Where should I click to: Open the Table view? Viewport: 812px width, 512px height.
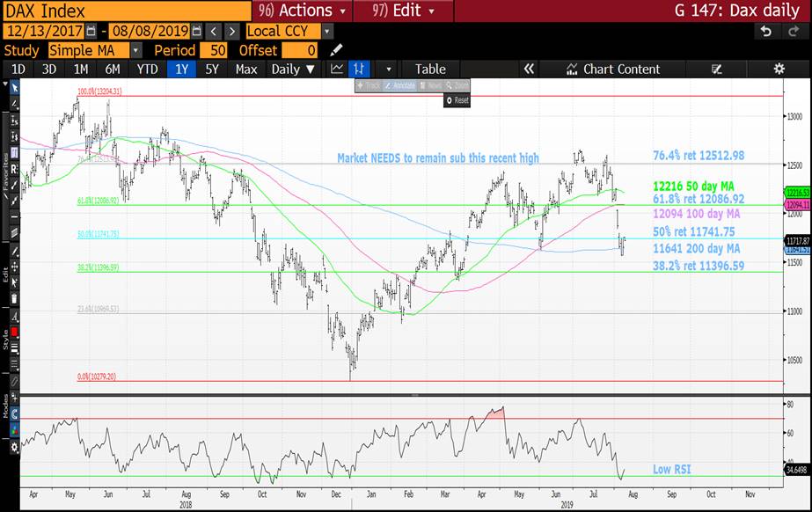(430, 69)
